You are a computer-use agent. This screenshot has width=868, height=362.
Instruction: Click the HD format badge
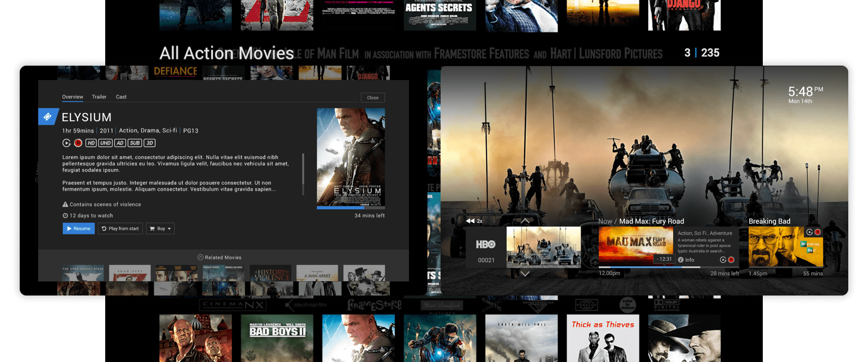[x=91, y=143]
